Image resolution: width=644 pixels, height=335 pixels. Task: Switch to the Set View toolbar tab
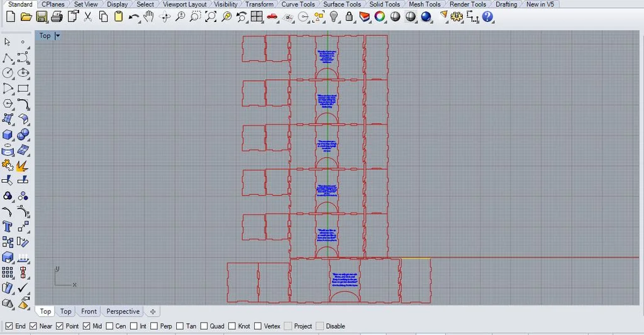point(86,4)
